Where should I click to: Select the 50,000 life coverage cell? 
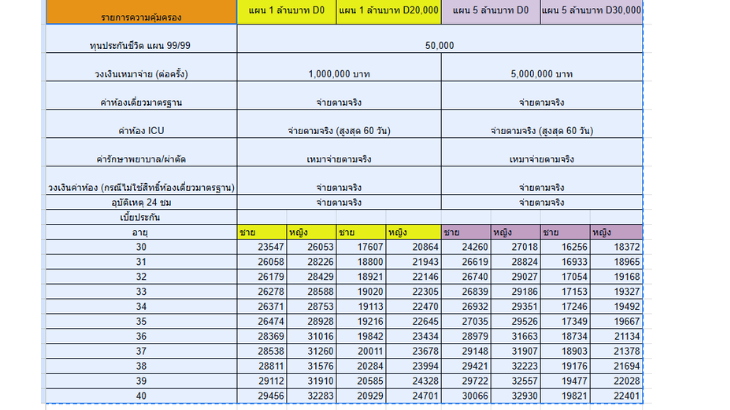[x=439, y=45]
